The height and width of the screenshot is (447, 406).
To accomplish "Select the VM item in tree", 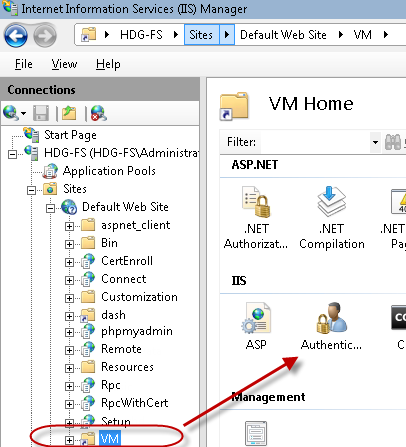I will point(110,439).
